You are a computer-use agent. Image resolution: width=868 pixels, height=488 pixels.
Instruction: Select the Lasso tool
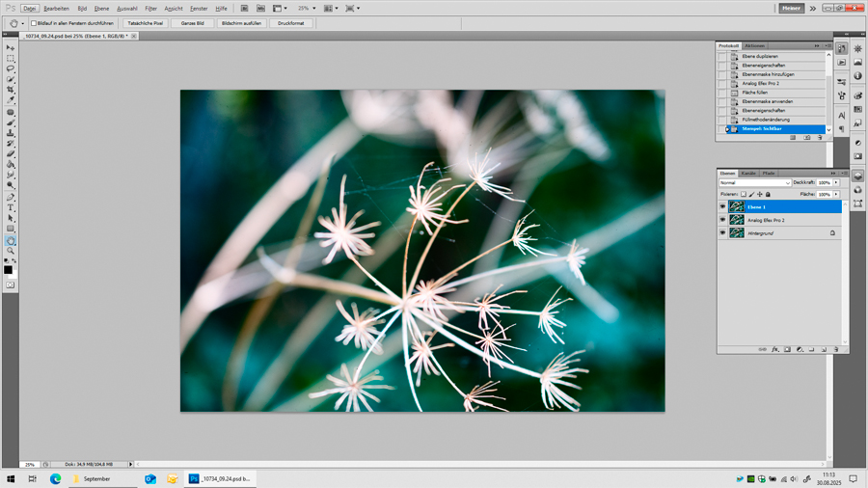click(x=11, y=68)
